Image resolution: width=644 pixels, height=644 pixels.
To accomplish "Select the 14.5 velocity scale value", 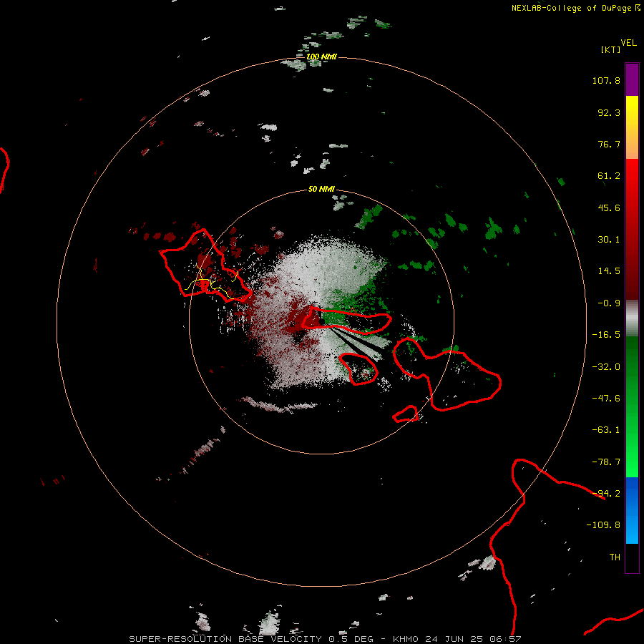I will (x=609, y=271).
